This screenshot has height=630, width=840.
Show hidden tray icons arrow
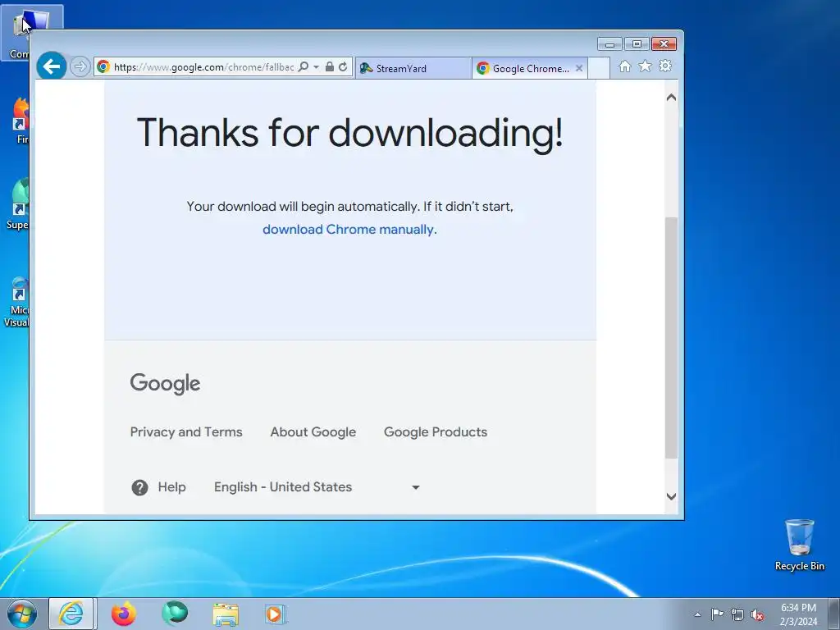697,614
